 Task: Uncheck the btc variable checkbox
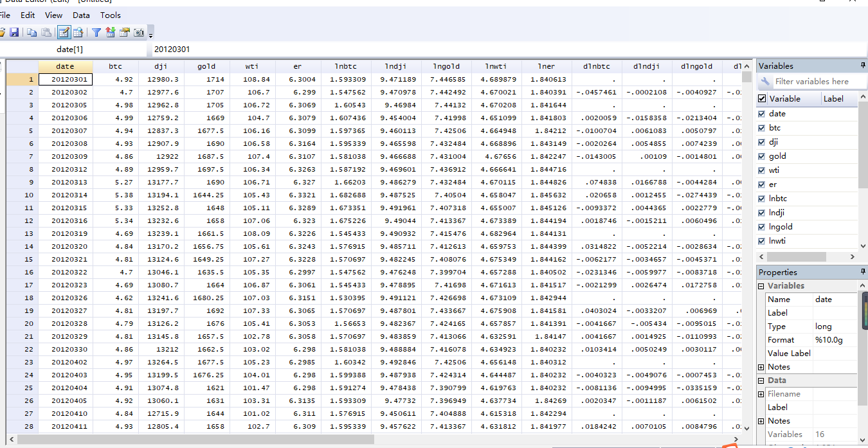point(762,128)
